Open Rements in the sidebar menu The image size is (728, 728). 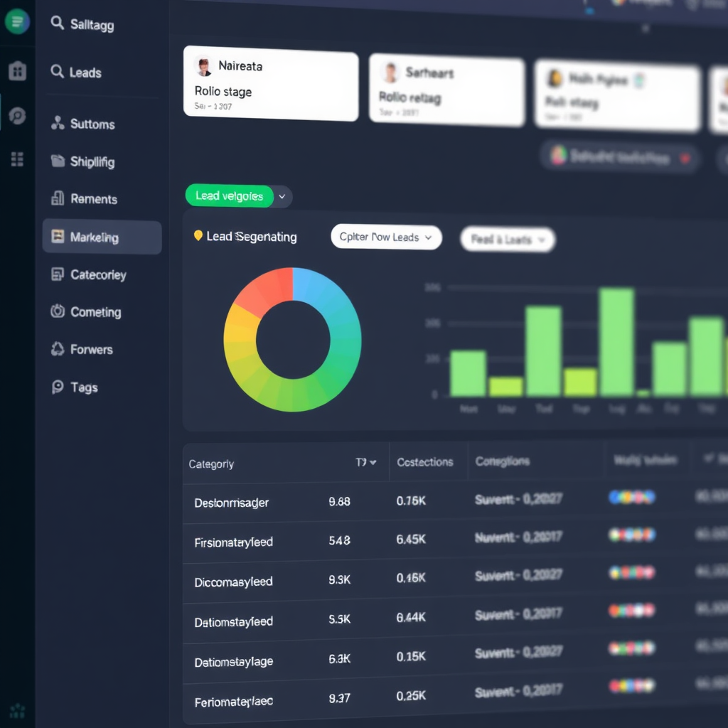click(93, 199)
